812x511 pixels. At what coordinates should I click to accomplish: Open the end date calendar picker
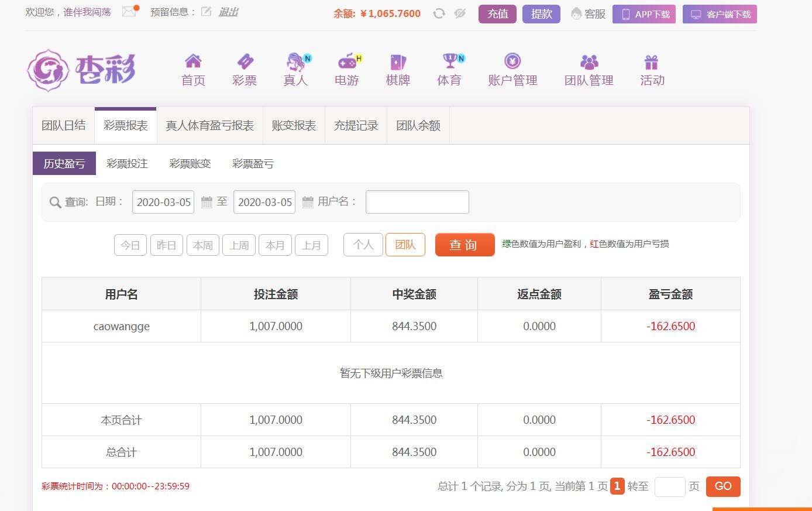point(308,202)
